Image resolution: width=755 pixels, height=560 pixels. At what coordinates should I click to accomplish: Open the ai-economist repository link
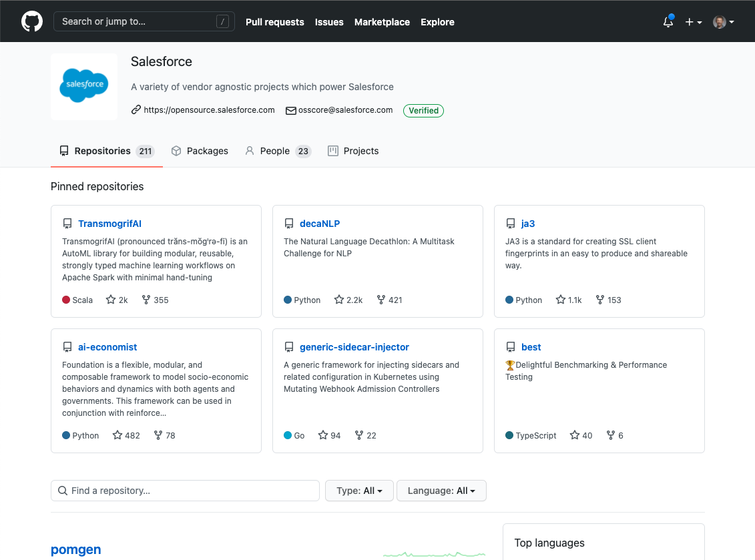coord(107,346)
